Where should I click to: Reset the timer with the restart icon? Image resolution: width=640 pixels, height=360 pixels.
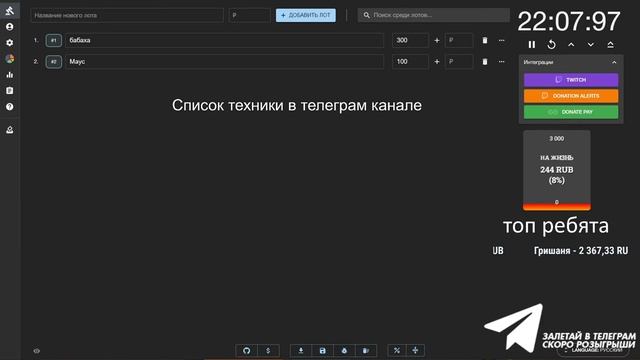point(551,44)
